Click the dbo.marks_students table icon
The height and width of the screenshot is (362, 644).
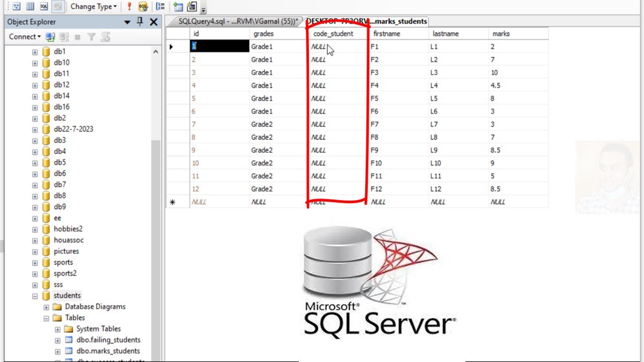pyautogui.click(x=69, y=351)
